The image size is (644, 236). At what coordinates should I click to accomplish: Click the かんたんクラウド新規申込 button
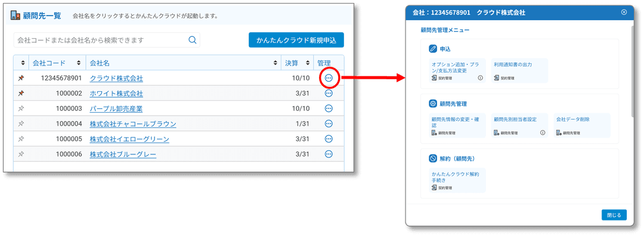[296, 40]
